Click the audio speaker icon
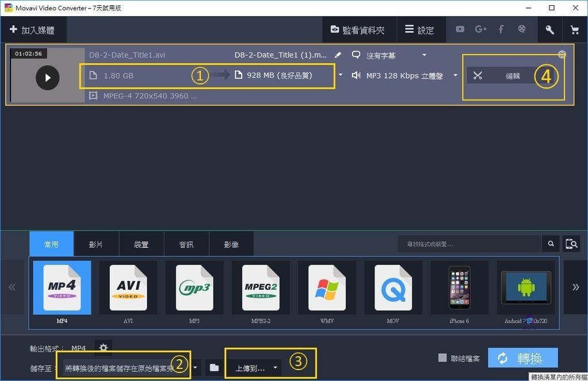Screen dimensions: 588x381 click(356, 75)
